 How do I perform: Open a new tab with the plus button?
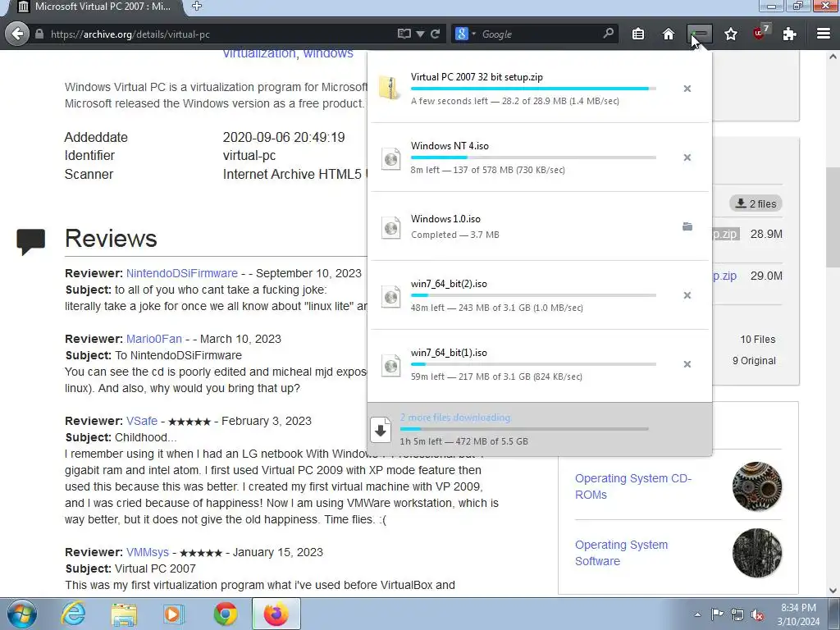(197, 6)
